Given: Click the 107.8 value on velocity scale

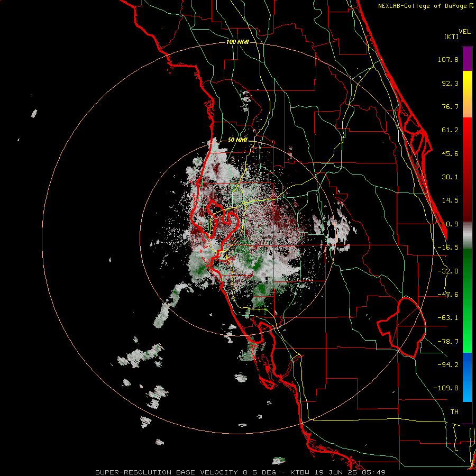Looking at the screenshot, I should pyautogui.click(x=448, y=59).
